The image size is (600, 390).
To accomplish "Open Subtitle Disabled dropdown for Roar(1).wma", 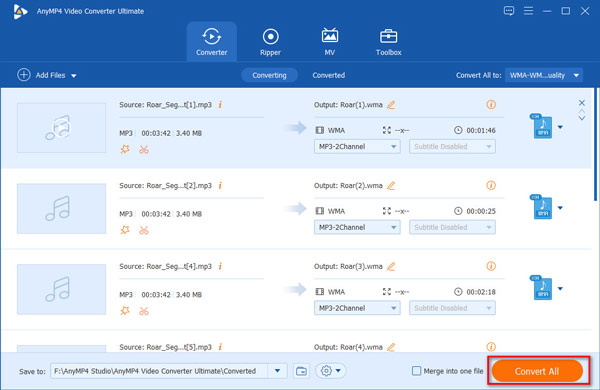I will click(x=452, y=147).
